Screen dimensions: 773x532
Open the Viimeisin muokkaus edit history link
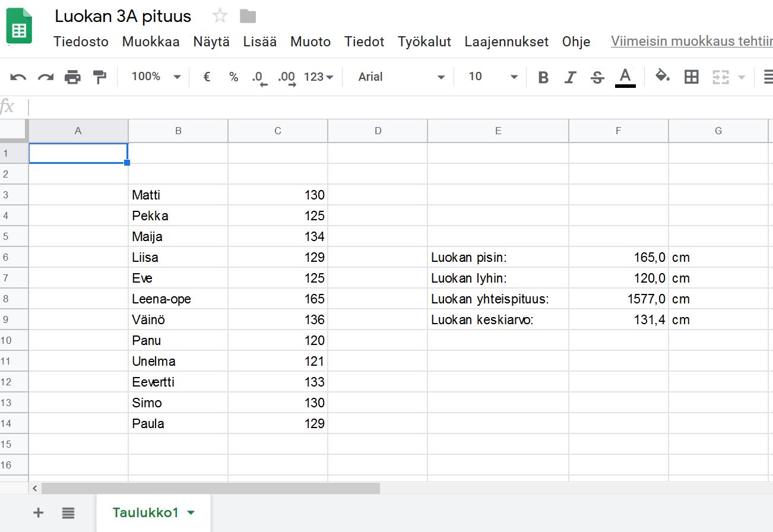tap(692, 42)
